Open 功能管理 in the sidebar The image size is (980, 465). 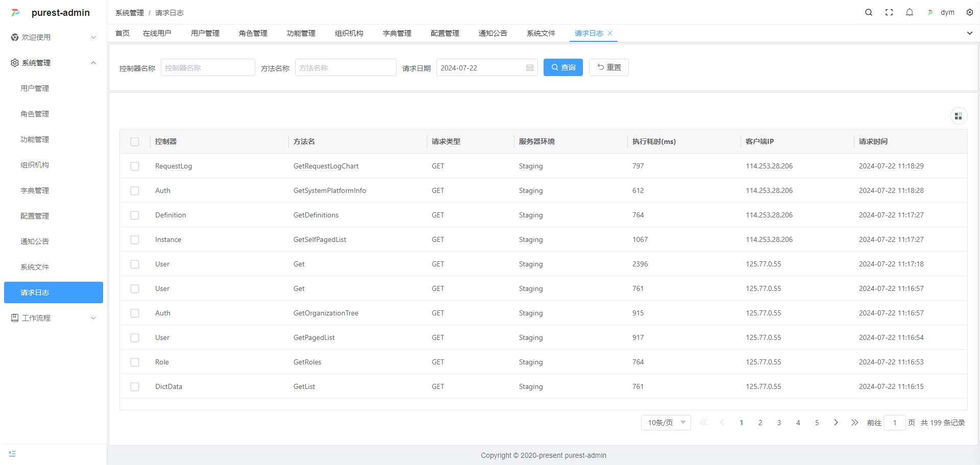35,139
